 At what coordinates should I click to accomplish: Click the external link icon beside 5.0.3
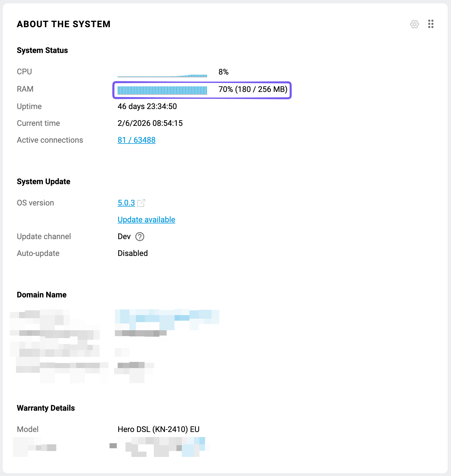point(141,203)
